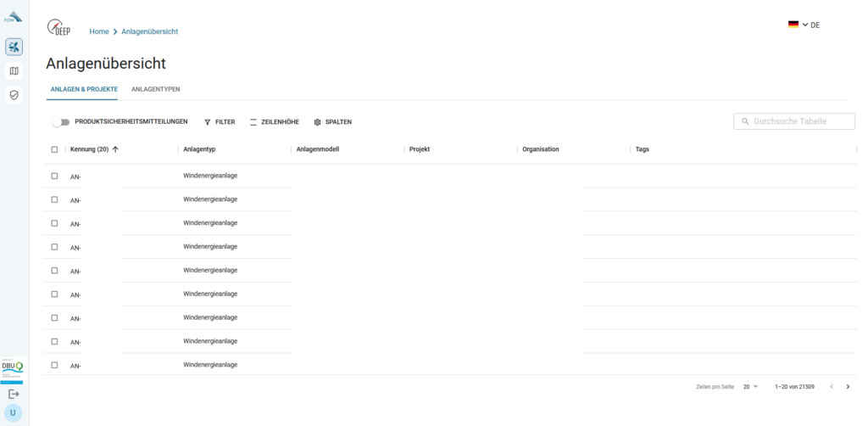868x426 pixels.
Task: Open the DE language dropdown
Action: [x=804, y=25]
